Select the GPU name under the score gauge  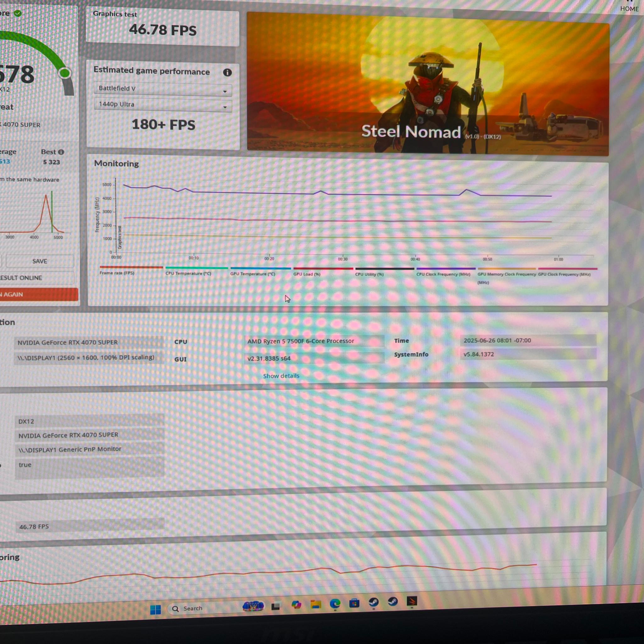tap(20, 125)
